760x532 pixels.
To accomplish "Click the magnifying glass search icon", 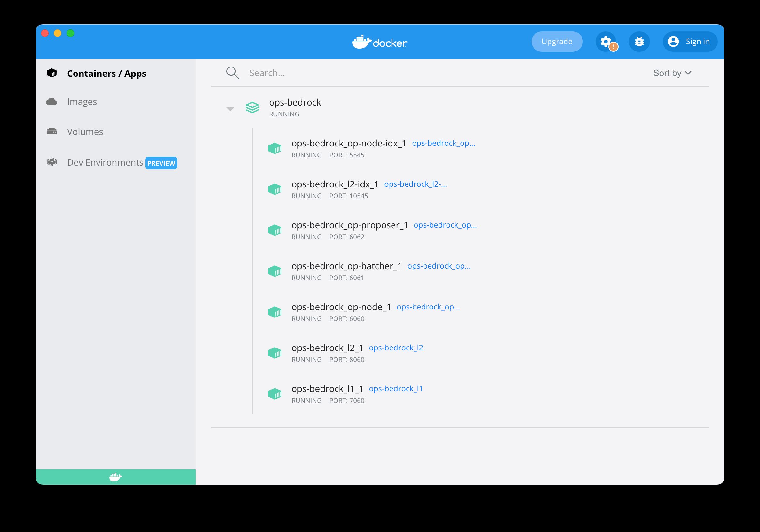I will pos(232,73).
